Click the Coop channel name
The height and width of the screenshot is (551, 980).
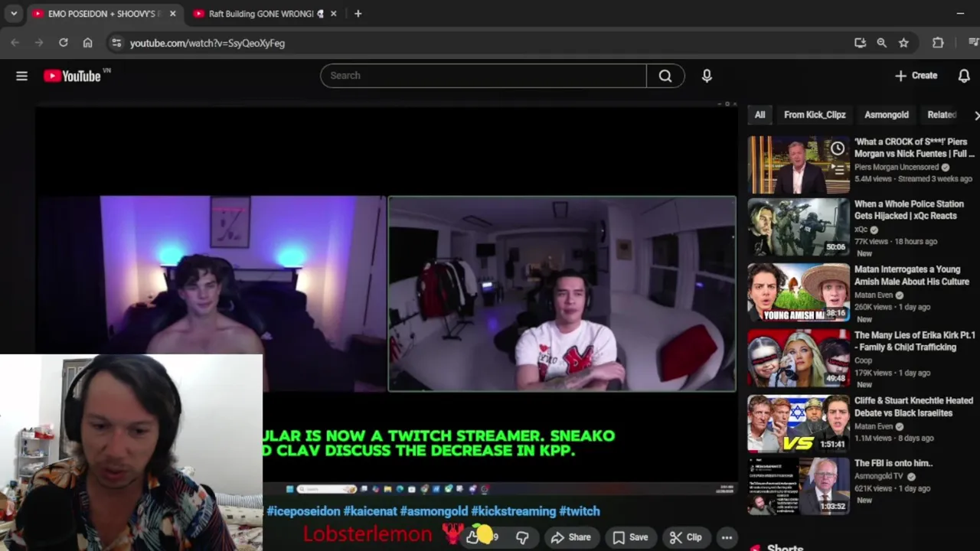click(x=863, y=360)
